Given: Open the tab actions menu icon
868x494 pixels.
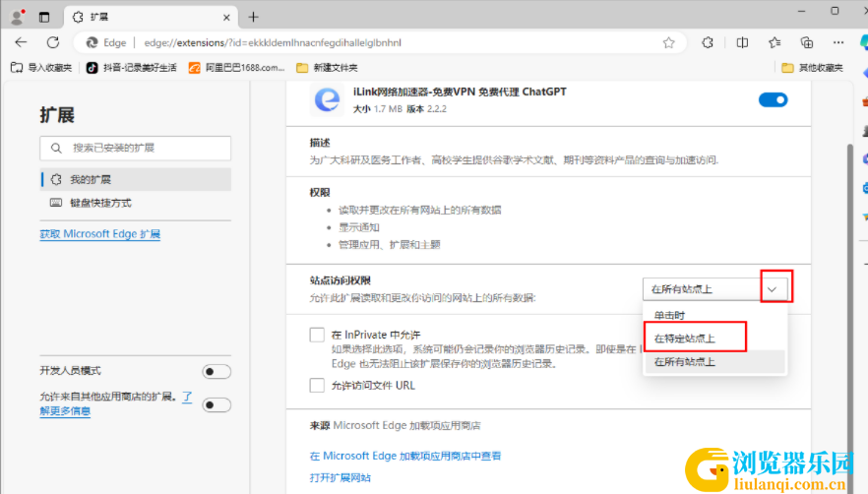Looking at the screenshot, I should pyautogui.click(x=44, y=17).
